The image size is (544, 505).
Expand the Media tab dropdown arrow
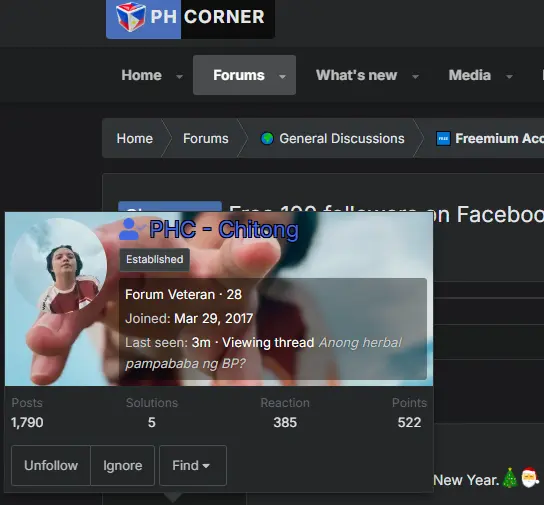click(509, 76)
